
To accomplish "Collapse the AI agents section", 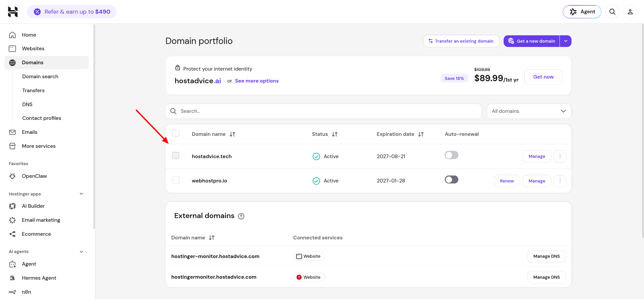I will click(x=81, y=252).
